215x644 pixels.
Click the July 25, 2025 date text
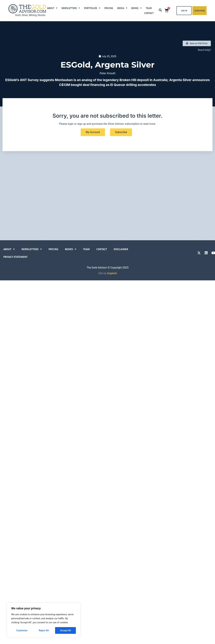109,56
